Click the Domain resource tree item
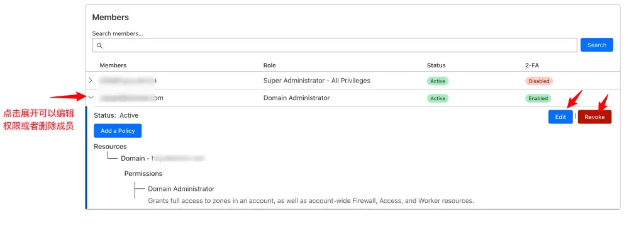This screenshot has width=644, height=228. coord(163,158)
